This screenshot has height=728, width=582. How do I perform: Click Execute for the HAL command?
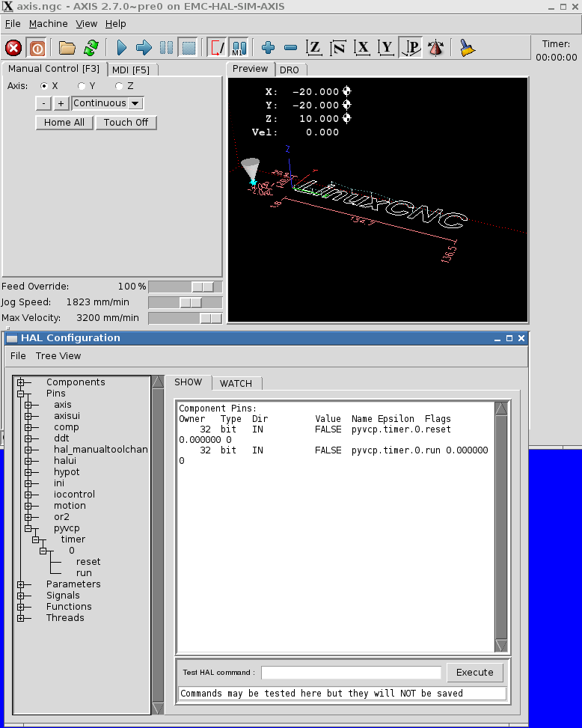(475, 673)
